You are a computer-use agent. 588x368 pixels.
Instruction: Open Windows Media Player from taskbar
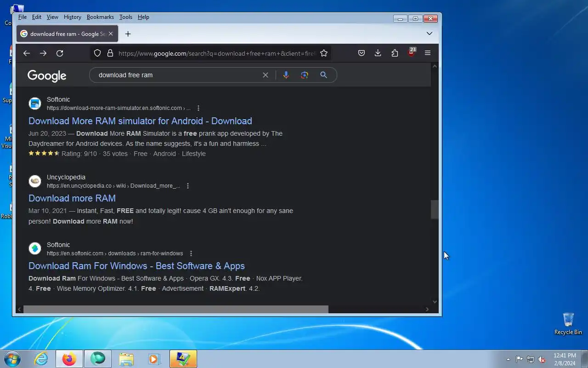(154, 359)
